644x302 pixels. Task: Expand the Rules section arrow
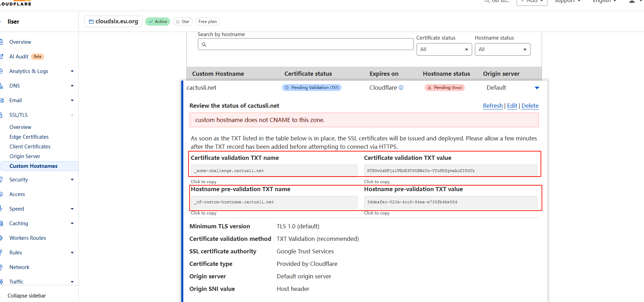[72, 253]
